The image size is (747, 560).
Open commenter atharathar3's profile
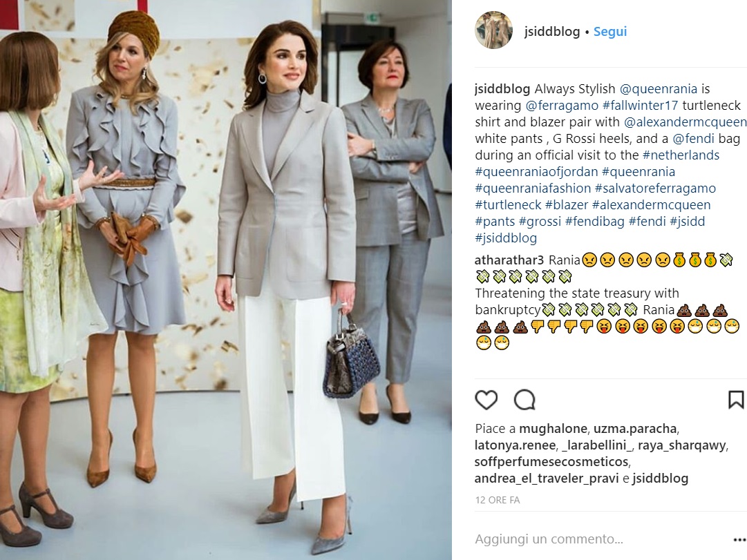tap(509, 260)
